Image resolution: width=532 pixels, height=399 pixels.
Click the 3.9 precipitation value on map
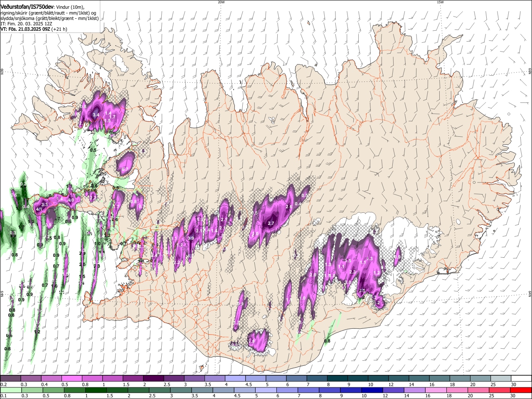(190, 238)
